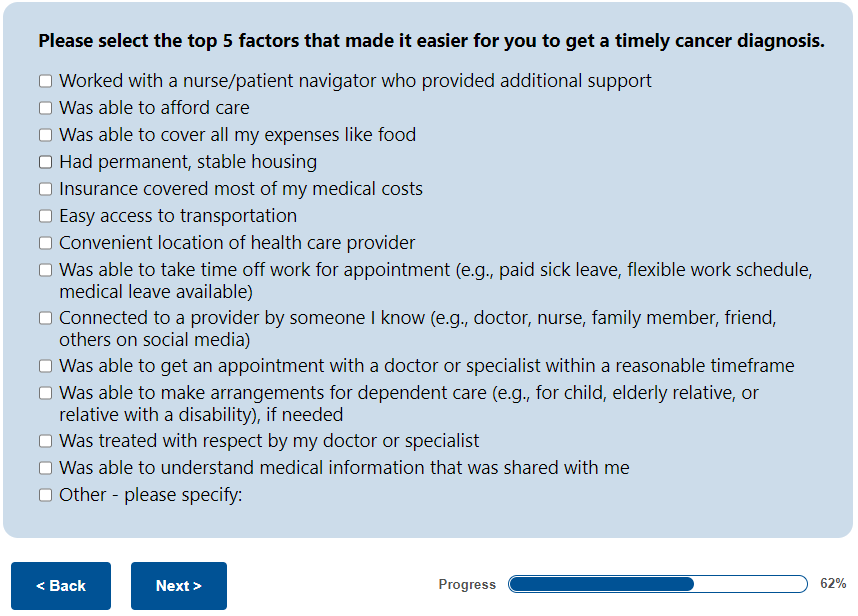
Task: Tick 'Was able to cover all my expenses'
Action: coord(45,135)
